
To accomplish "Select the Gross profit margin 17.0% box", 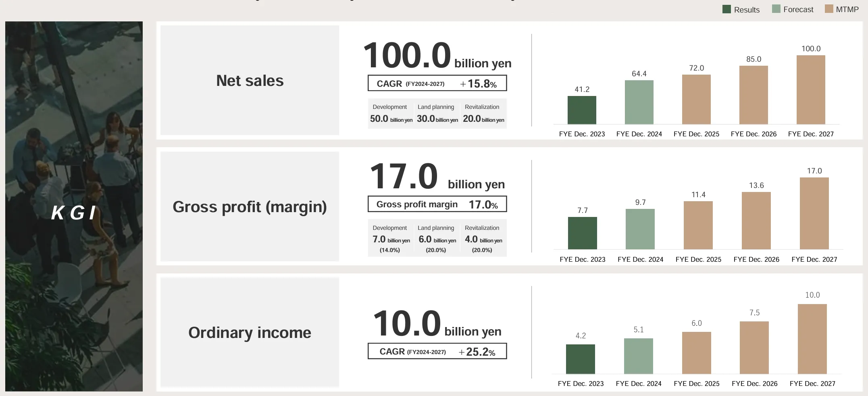I will coord(437,204).
